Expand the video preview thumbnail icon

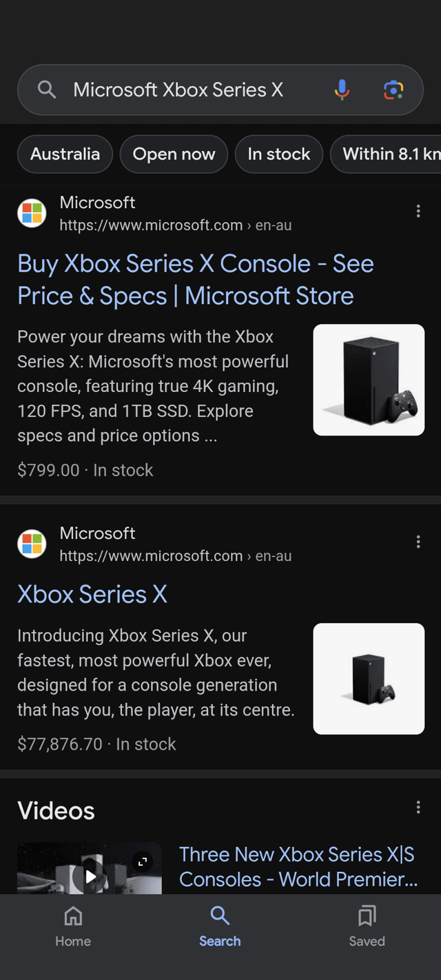pyautogui.click(x=143, y=861)
